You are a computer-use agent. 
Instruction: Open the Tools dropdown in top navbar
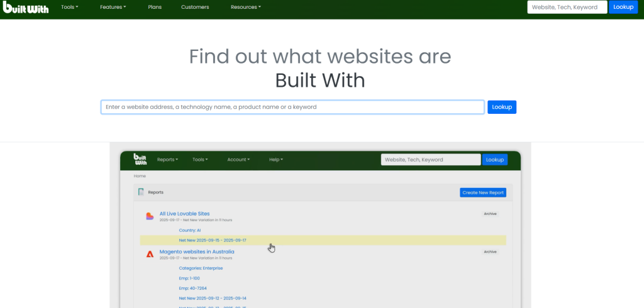(69, 7)
